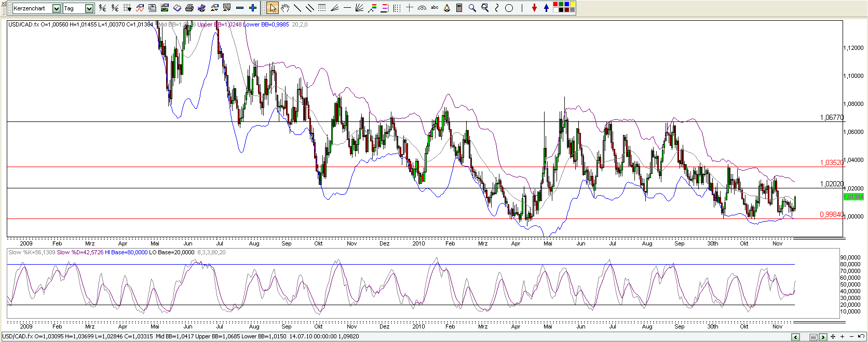Click the first dollar/euro symbol icon

(102, 8)
